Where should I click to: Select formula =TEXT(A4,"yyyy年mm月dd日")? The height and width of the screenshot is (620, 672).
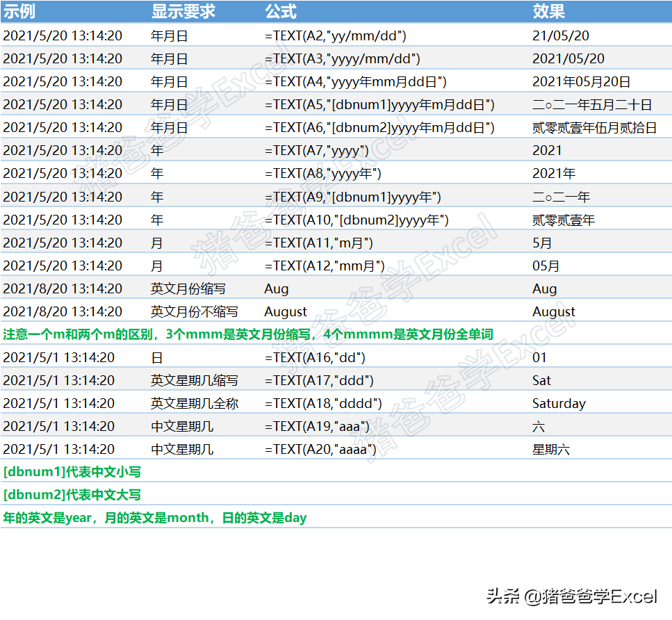(x=355, y=81)
